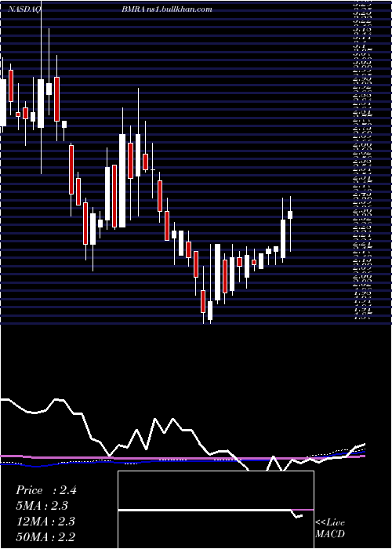Click the most recent candlestick on the chart

(290, 214)
